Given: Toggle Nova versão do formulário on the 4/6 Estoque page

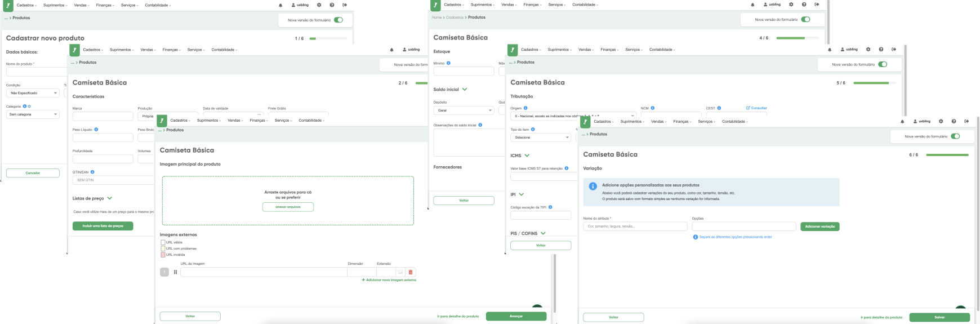Looking at the screenshot, I should [x=805, y=19].
